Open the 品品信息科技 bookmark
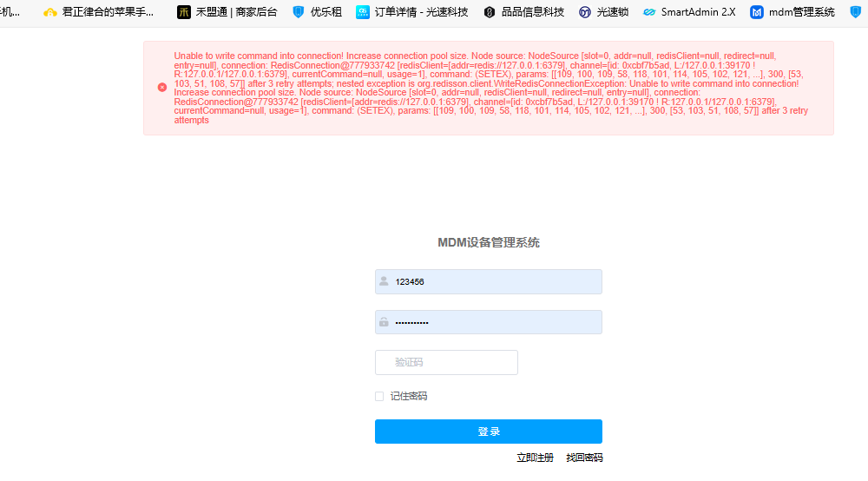The image size is (868, 481). click(x=523, y=12)
